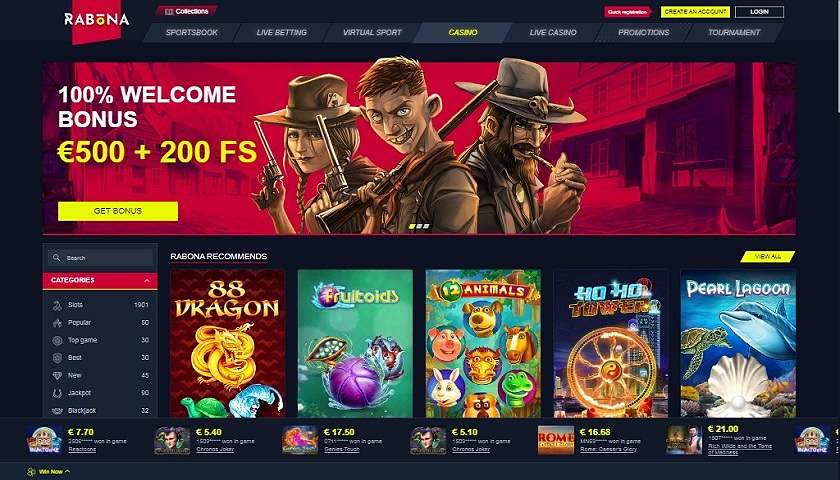Select the Jackpot horseshoe icon
Image resolution: width=840 pixels, height=480 pixels.
coord(57,393)
